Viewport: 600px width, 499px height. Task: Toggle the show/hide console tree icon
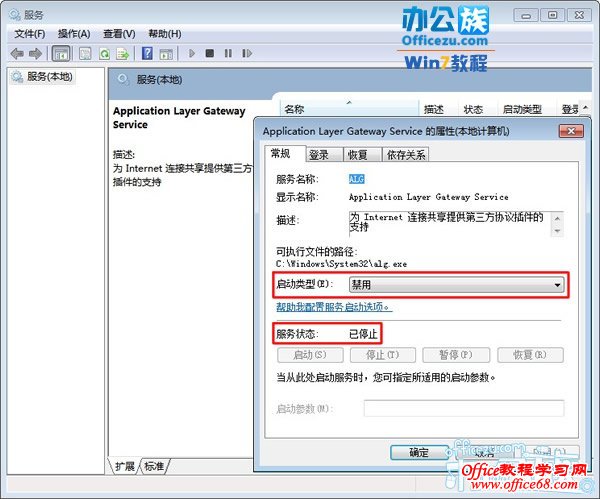pos(61,54)
